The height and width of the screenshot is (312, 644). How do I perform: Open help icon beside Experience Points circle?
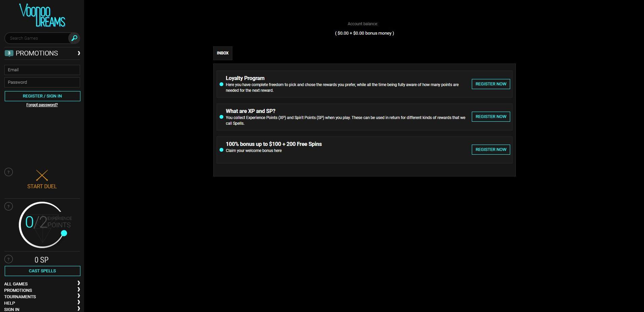[x=8, y=206]
